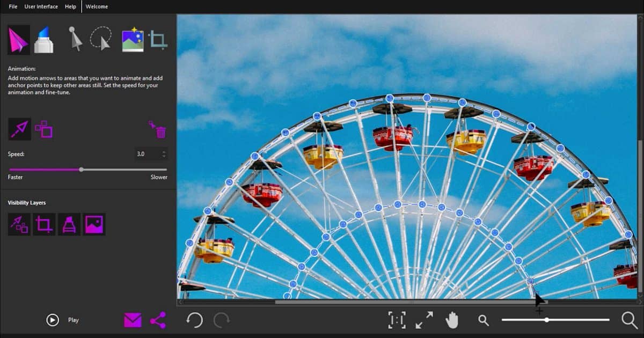Viewport: 644px width, 338px height.
Task: Undo the last action
Action: (x=194, y=320)
